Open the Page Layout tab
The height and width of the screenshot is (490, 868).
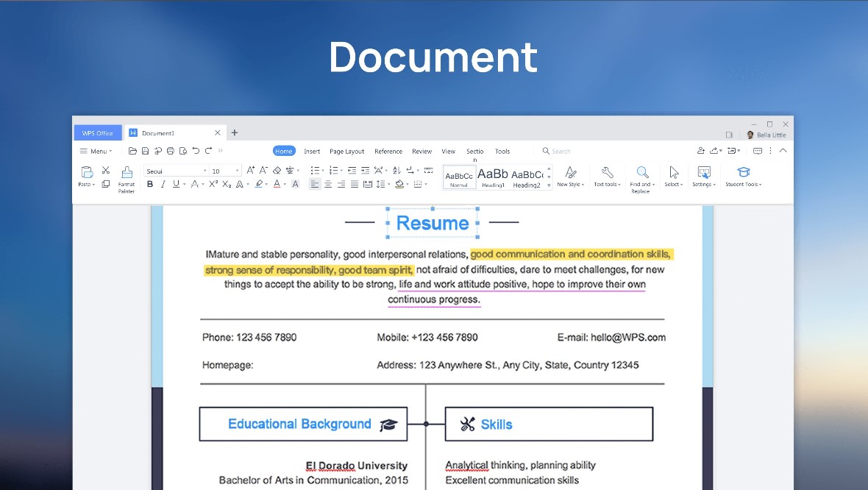346,151
